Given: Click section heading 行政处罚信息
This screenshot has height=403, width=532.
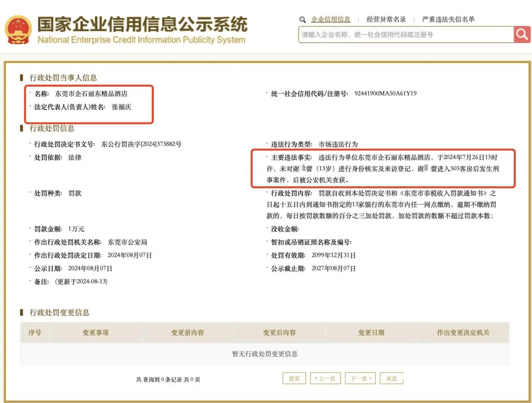Looking at the screenshot, I should point(52,129).
